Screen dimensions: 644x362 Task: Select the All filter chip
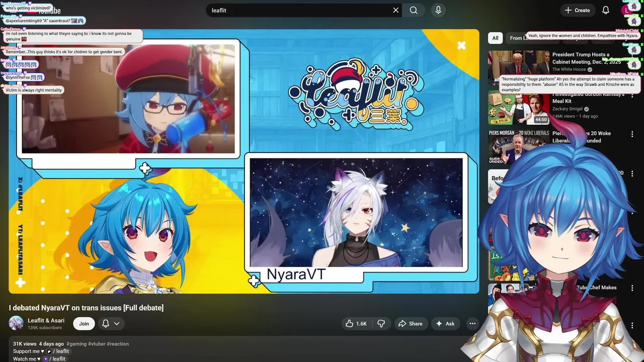[495, 38]
